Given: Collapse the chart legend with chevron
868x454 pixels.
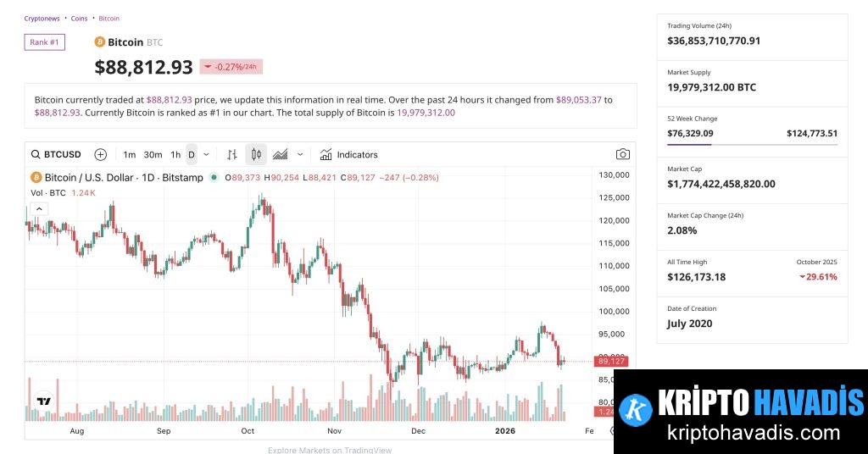Looking at the screenshot, I should pos(40,209).
